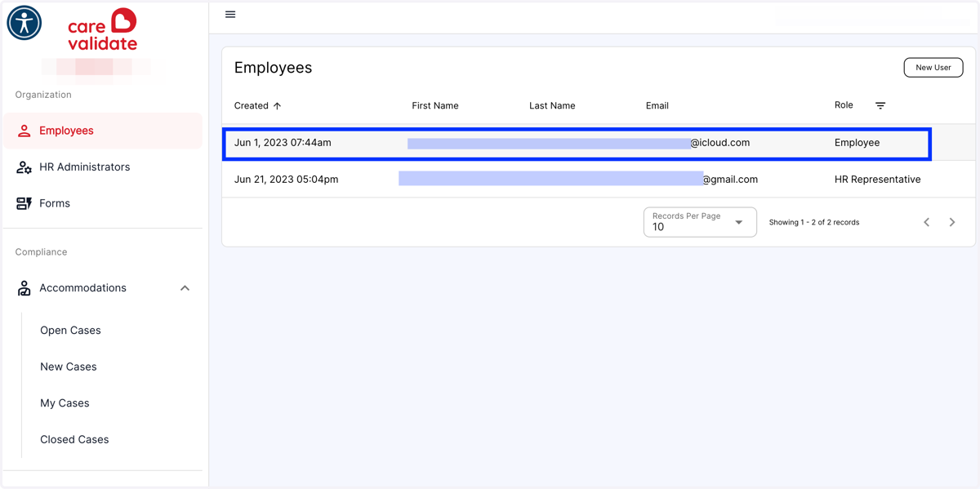Go to Closed Cases
Viewport: 980px width, 489px height.
[x=74, y=439]
